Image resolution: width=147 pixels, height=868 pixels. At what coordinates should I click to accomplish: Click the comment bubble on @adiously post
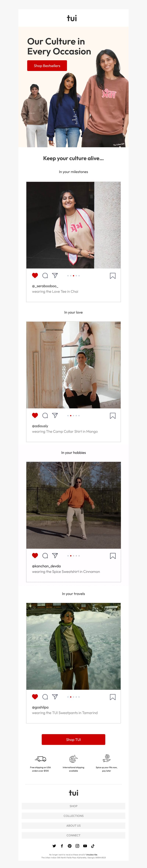[45, 416]
